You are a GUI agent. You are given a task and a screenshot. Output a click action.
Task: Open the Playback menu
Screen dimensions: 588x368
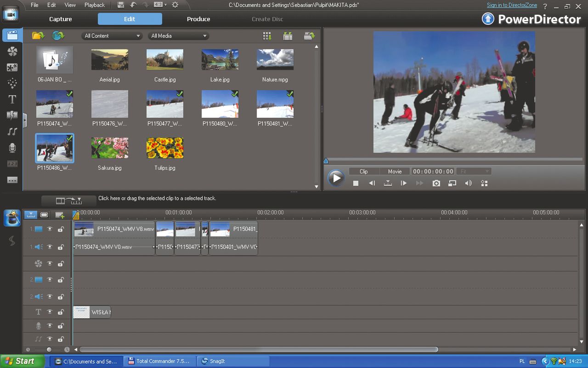click(95, 5)
